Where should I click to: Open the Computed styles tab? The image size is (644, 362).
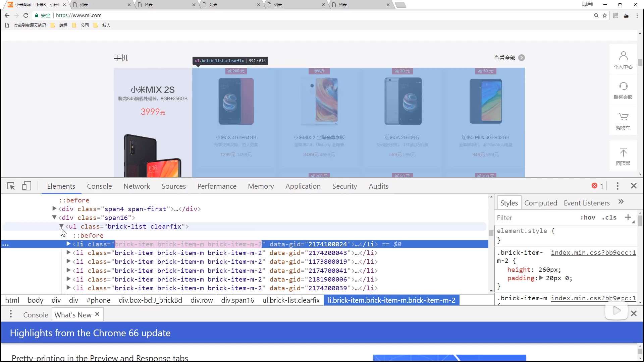coord(540,203)
